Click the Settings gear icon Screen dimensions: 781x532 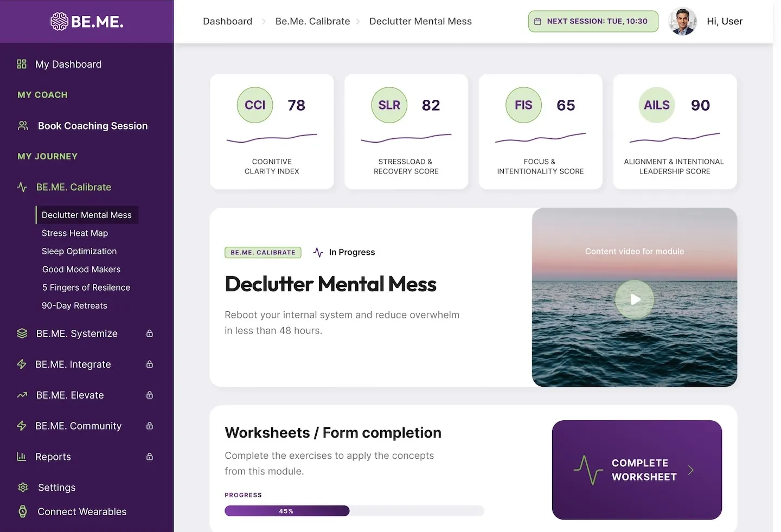pos(23,488)
